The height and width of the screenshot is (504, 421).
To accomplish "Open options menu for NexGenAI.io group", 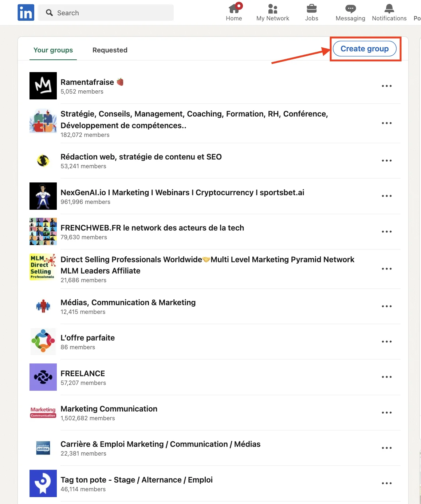I will tap(387, 196).
